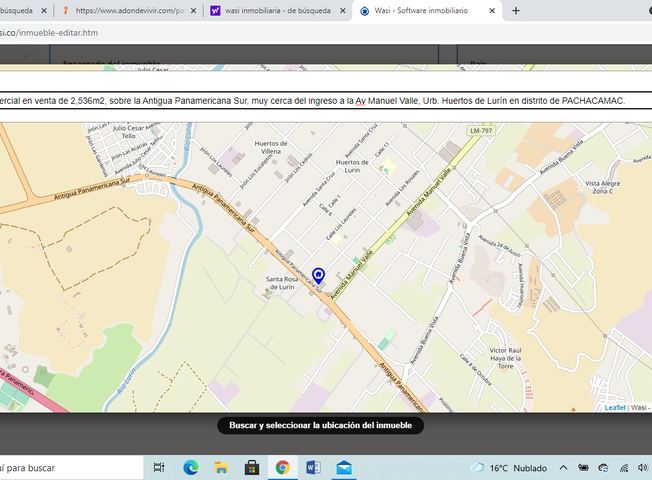652x480 pixels.
Task: Click the Windows taskbar search box
Action: coord(72,468)
